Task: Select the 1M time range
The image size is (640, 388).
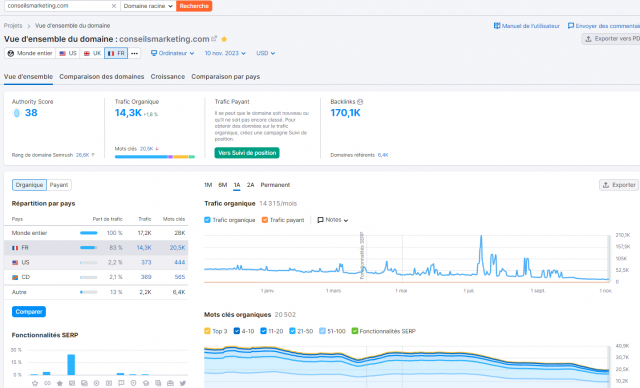Action: [208, 185]
